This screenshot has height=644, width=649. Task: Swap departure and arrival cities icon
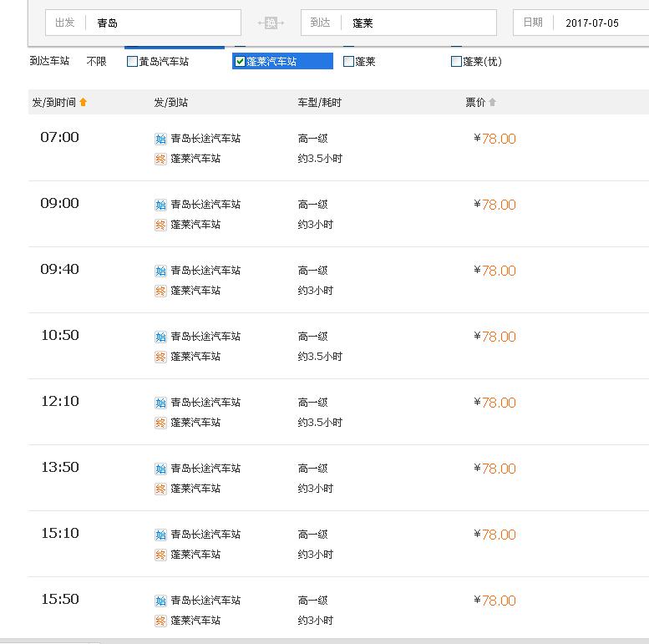[271, 23]
